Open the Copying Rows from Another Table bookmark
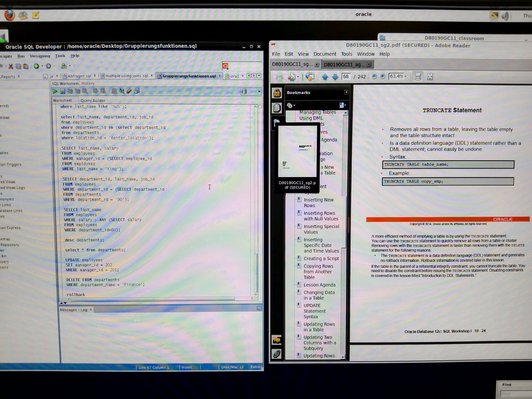This screenshot has height=399, width=532. [318, 272]
